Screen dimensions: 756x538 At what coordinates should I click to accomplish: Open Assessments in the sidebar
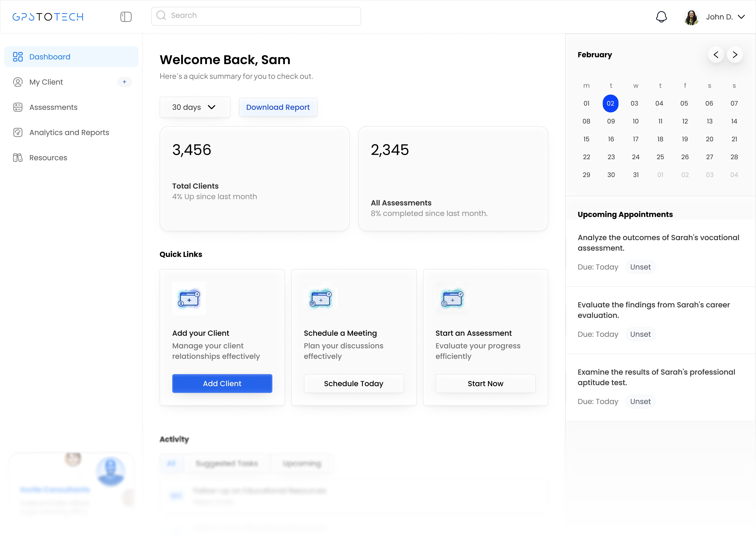point(53,107)
